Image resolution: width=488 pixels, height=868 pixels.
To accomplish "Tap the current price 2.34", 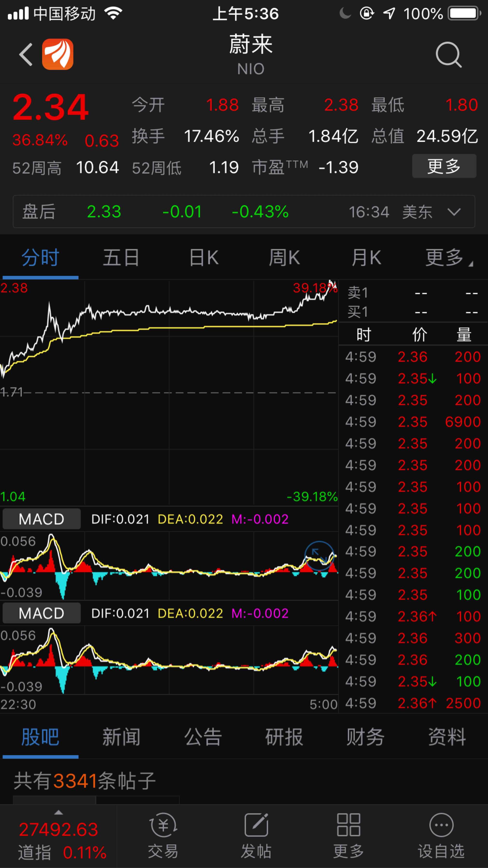I will [x=51, y=107].
